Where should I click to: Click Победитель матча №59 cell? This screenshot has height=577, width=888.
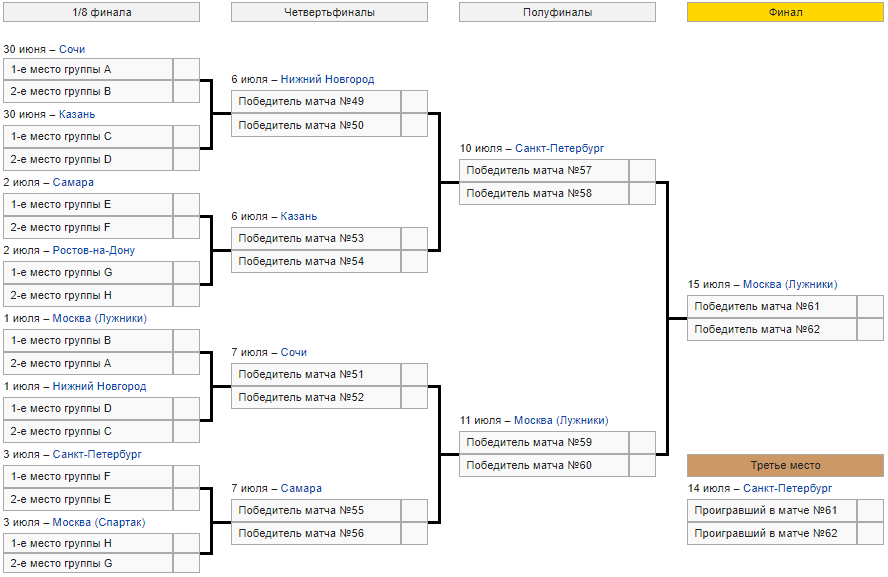tap(544, 442)
